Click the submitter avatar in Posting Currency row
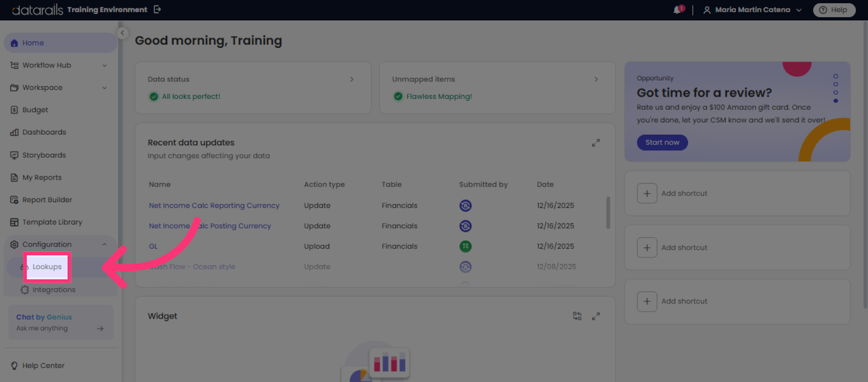868x382 pixels. (465, 226)
